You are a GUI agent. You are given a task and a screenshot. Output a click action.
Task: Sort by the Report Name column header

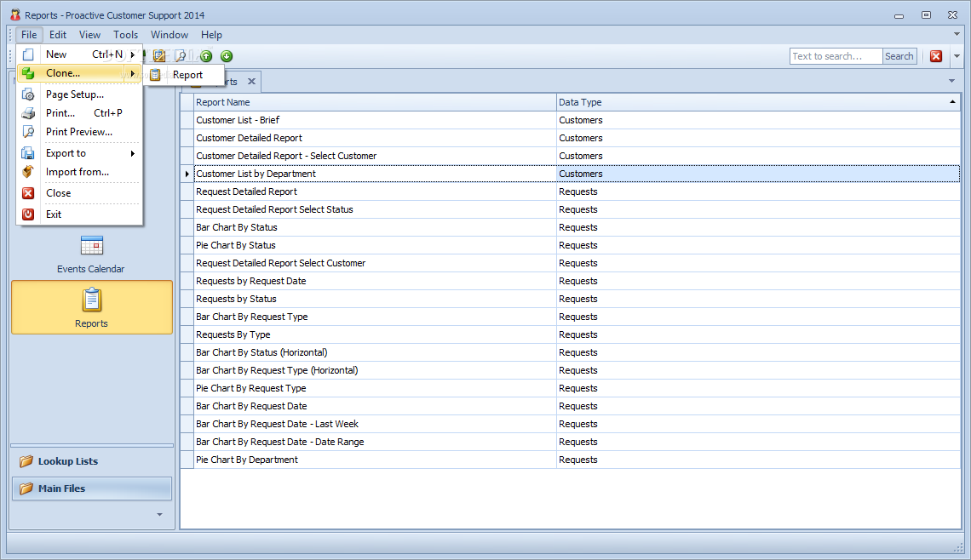coord(375,102)
